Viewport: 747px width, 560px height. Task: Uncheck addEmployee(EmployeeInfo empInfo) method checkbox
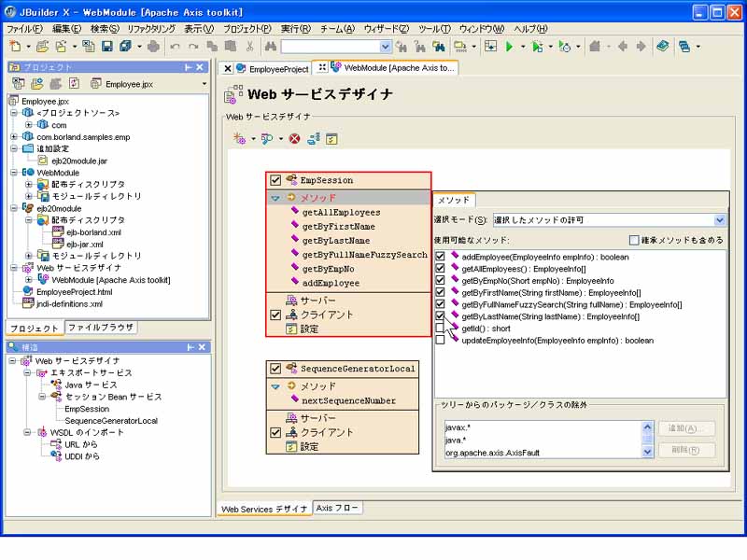(x=440, y=256)
